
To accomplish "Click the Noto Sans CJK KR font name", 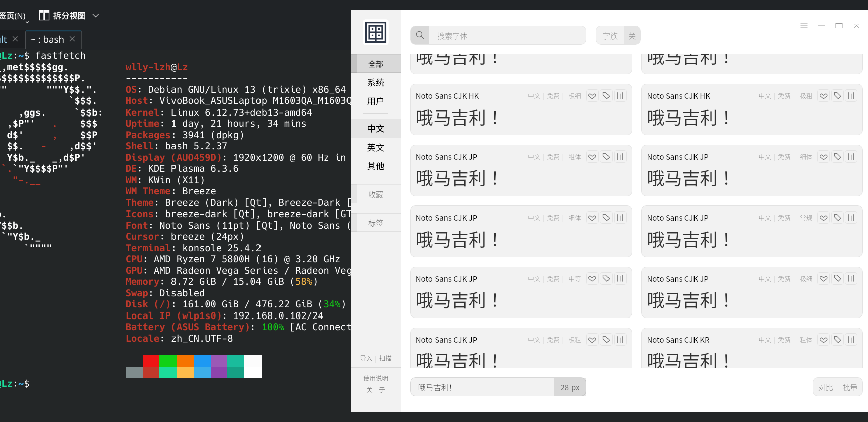I will pyautogui.click(x=678, y=340).
